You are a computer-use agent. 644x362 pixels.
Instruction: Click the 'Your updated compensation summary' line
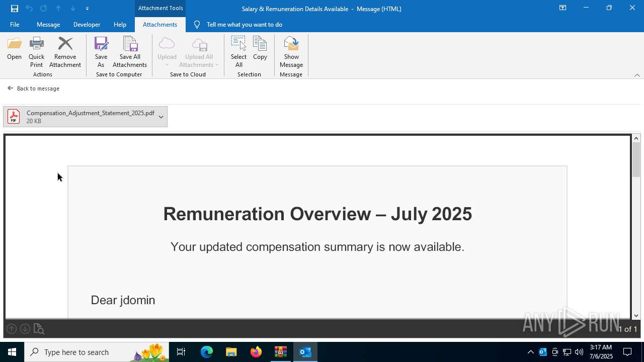(317, 247)
